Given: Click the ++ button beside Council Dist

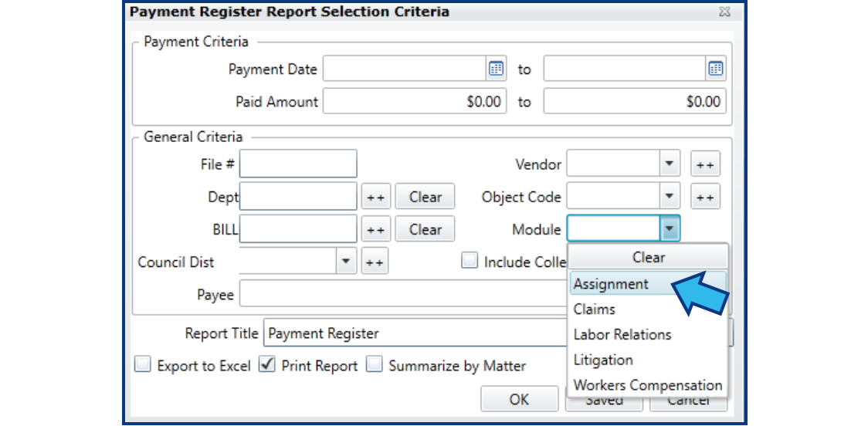Looking at the screenshot, I should pyautogui.click(x=375, y=261).
